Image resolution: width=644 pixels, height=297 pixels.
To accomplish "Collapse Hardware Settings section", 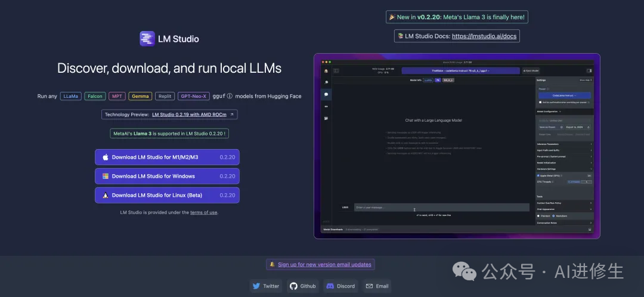I will click(x=565, y=169).
